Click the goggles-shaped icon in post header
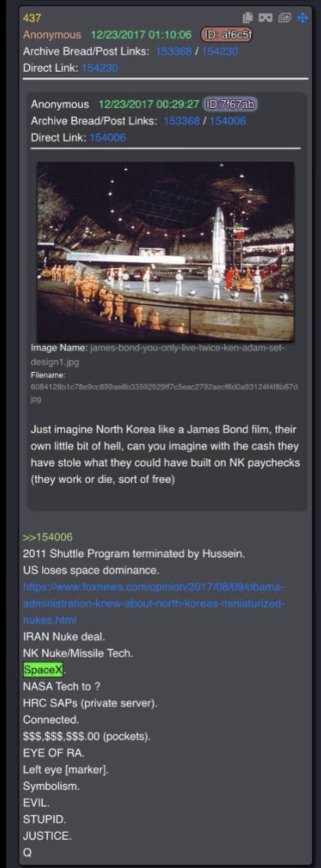 click(x=267, y=18)
